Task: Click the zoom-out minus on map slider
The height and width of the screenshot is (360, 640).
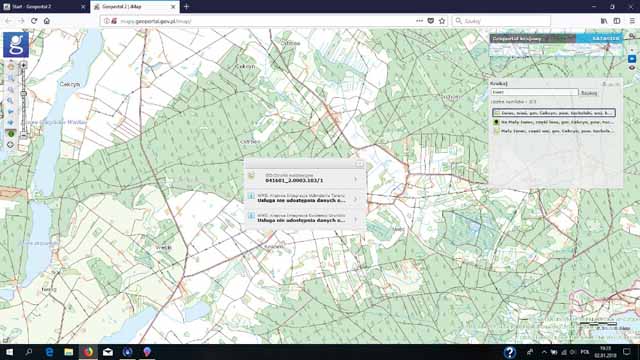Action: click(x=23, y=135)
